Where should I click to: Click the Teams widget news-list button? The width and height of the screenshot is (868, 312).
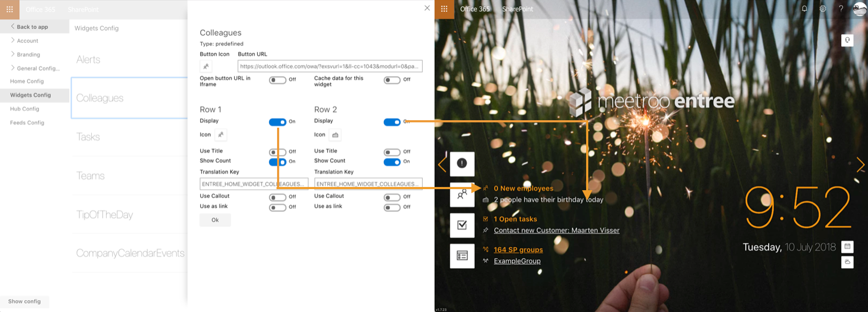(462, 256)
